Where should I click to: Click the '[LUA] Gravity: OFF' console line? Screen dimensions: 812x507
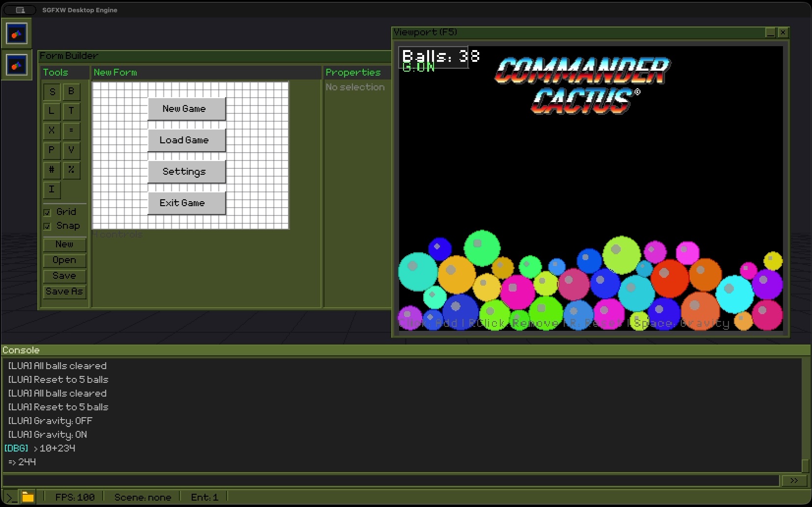click(50, 421)
